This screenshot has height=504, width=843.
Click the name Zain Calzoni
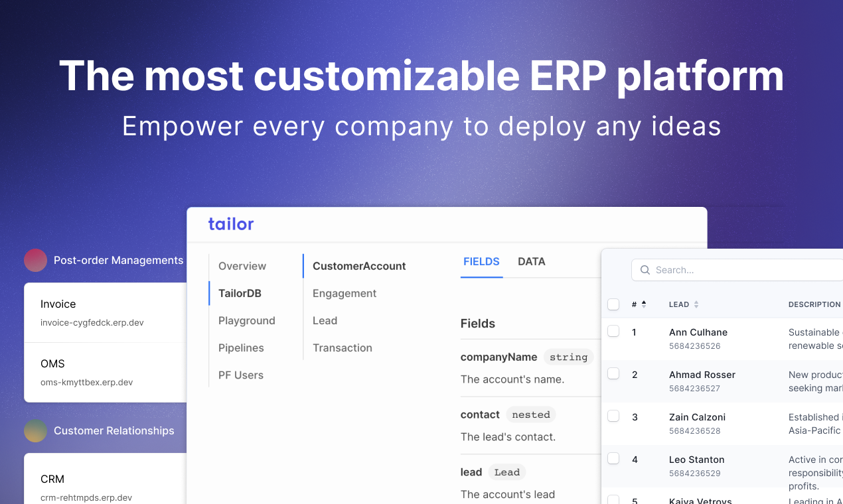[x=697, y=417]
